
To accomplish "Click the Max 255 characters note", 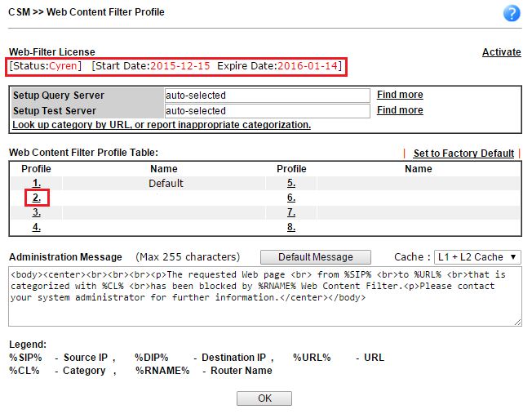I will (x=188, y=257).
